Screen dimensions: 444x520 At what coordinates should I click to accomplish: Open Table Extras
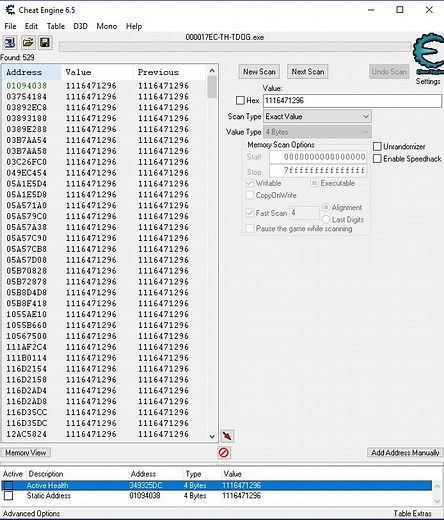[x=413, y=513]
